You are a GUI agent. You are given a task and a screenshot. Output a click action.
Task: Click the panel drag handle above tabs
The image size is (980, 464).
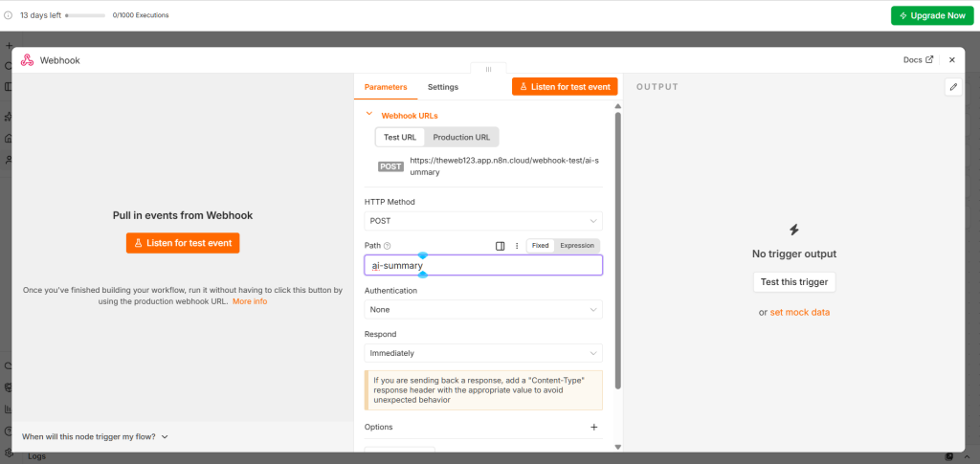click(488, 69)
